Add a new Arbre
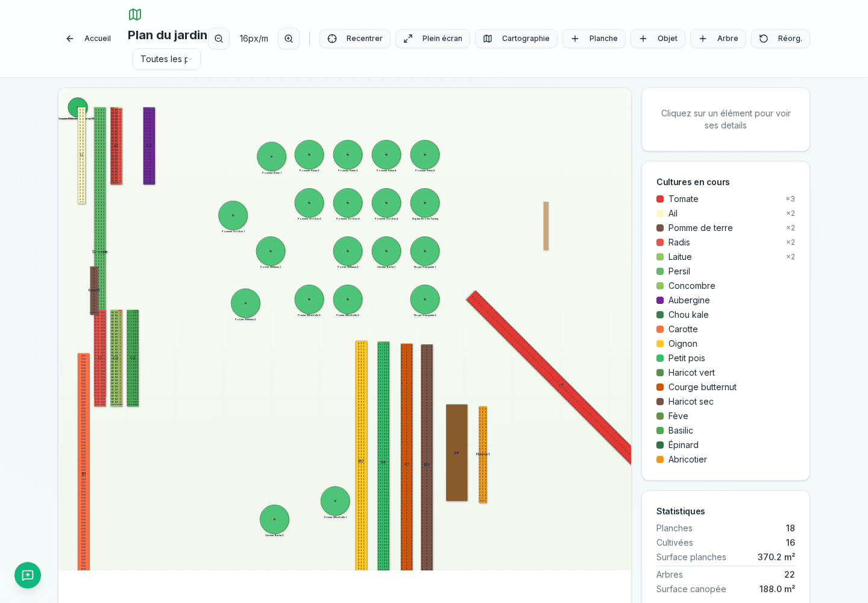This screenshot has height=603, width=868. (718, 39)
